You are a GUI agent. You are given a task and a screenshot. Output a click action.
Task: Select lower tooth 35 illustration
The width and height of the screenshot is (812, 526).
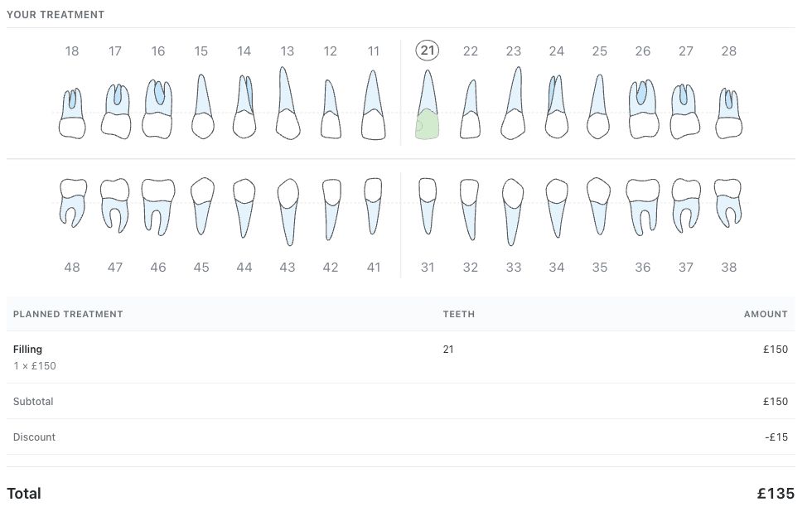(x=598, y=206)
